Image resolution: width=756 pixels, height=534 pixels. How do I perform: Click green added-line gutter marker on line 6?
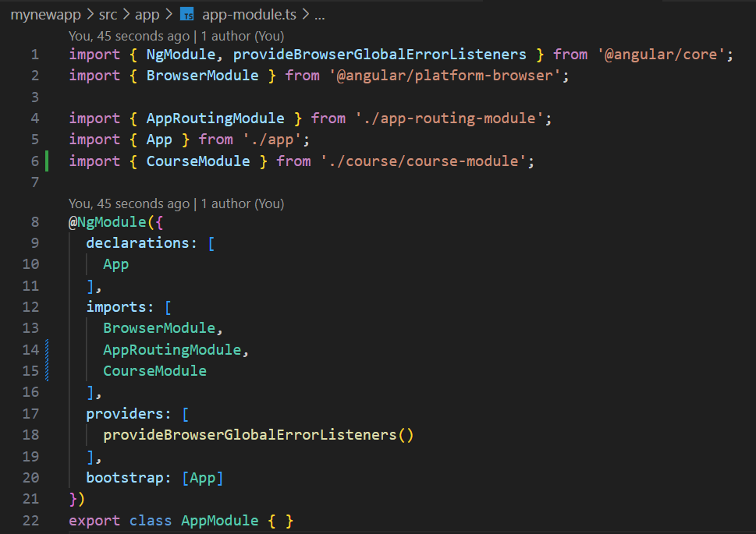click(x=48, y=161)
